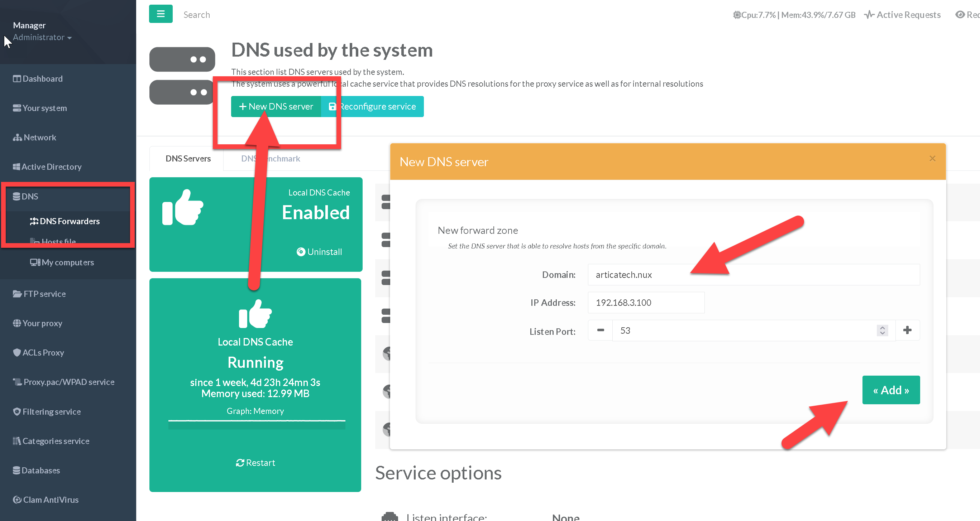Click the Listen Port spinner arrows

click(882, 330)
